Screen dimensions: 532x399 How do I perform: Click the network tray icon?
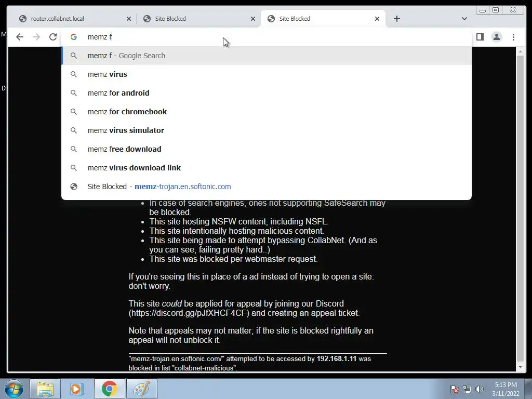point(467,389)
